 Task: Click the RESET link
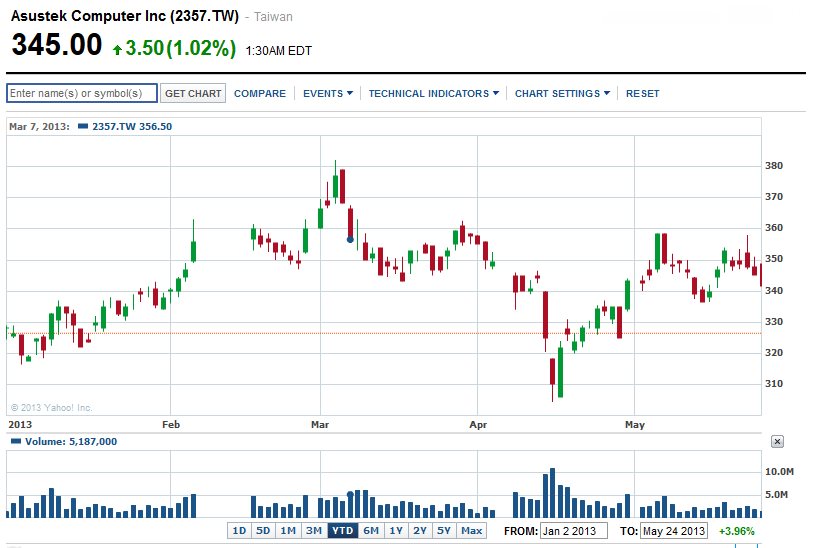click(x=642, y=94)
